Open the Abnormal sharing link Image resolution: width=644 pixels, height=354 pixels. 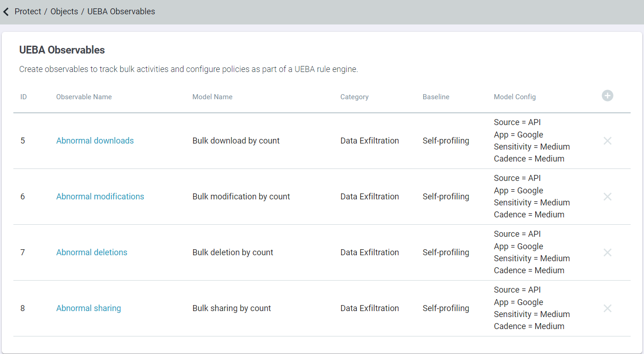(89, 308)
